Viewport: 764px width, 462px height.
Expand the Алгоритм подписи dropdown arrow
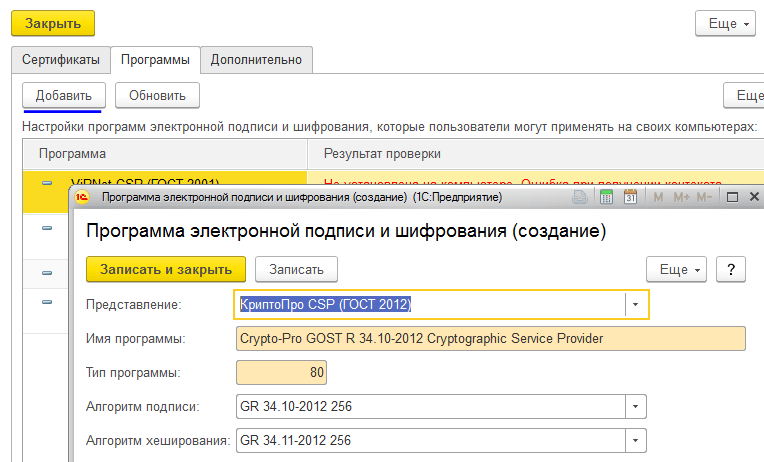(635, 406)
